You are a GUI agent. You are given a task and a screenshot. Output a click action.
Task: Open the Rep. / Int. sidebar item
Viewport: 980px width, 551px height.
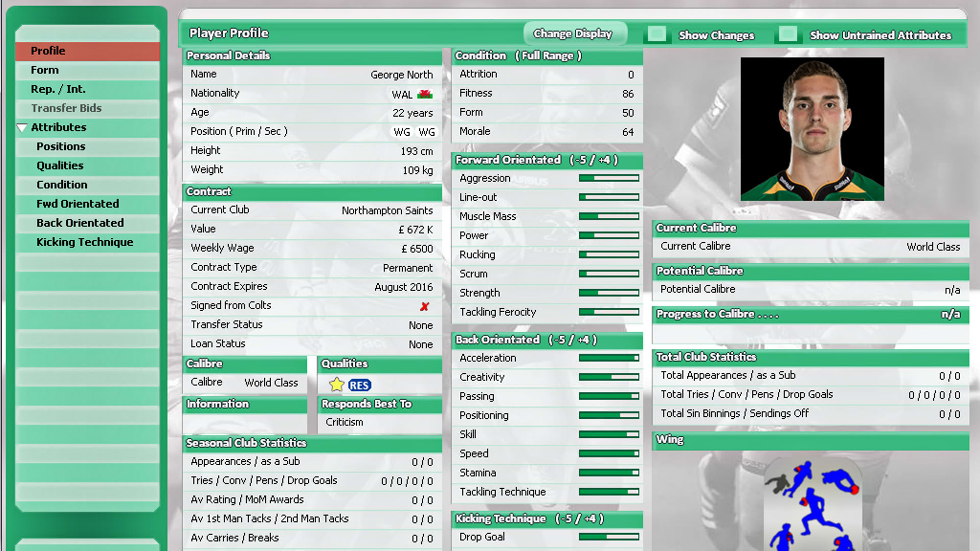tap(87, 89)
